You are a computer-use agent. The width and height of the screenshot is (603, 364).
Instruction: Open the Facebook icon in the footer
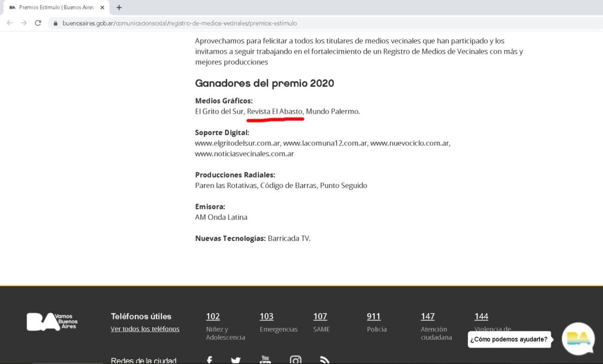tap(209, 359)
